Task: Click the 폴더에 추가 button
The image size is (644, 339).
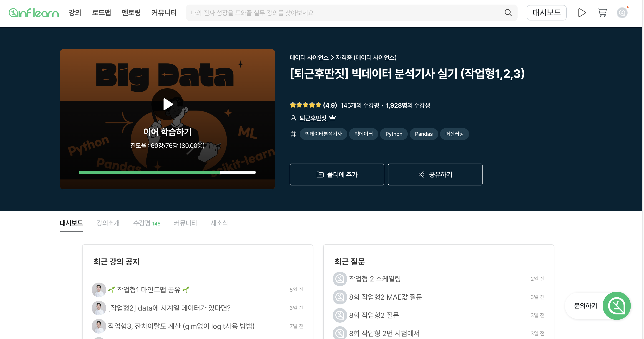Action: [x=337, y=174]
